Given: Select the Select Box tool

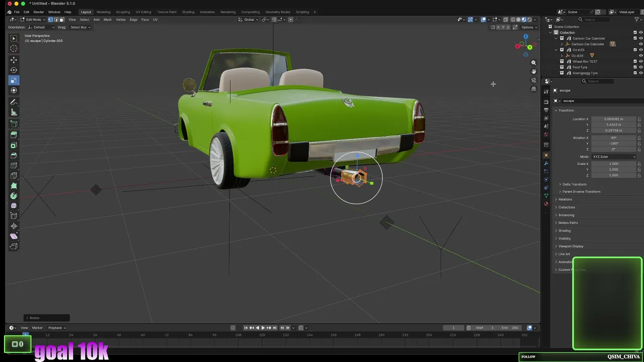Looking at the screenshot, I should [14, 38].
